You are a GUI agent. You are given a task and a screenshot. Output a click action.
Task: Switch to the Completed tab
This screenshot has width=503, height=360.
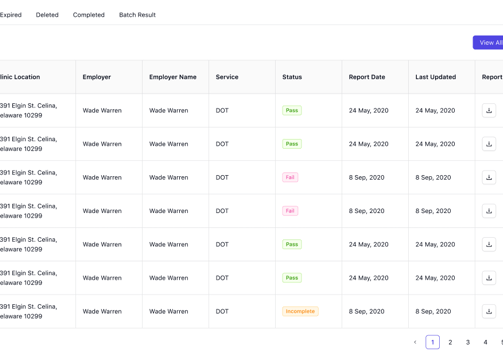[89, 15]
